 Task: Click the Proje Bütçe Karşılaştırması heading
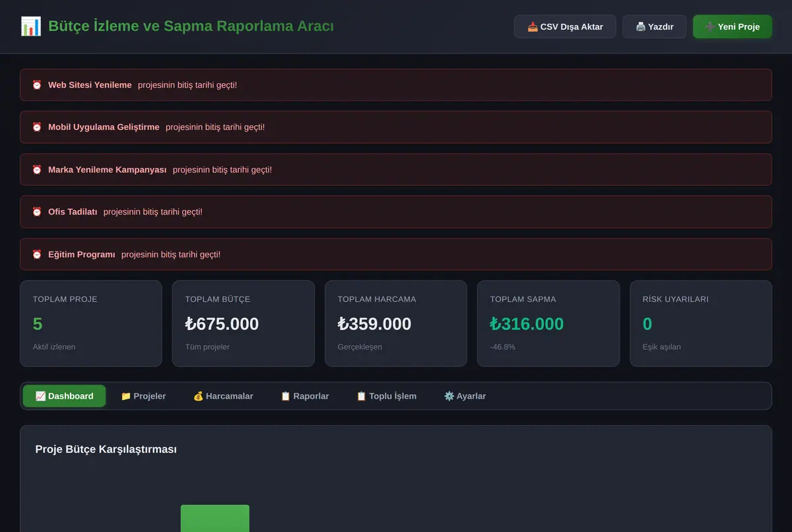click(106, 449)
